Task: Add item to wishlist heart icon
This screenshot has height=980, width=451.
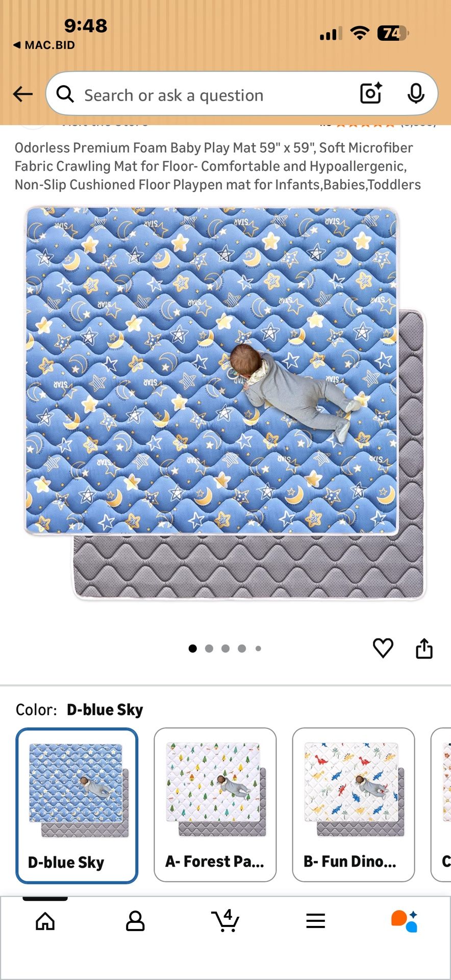Action: click(383, 648)
